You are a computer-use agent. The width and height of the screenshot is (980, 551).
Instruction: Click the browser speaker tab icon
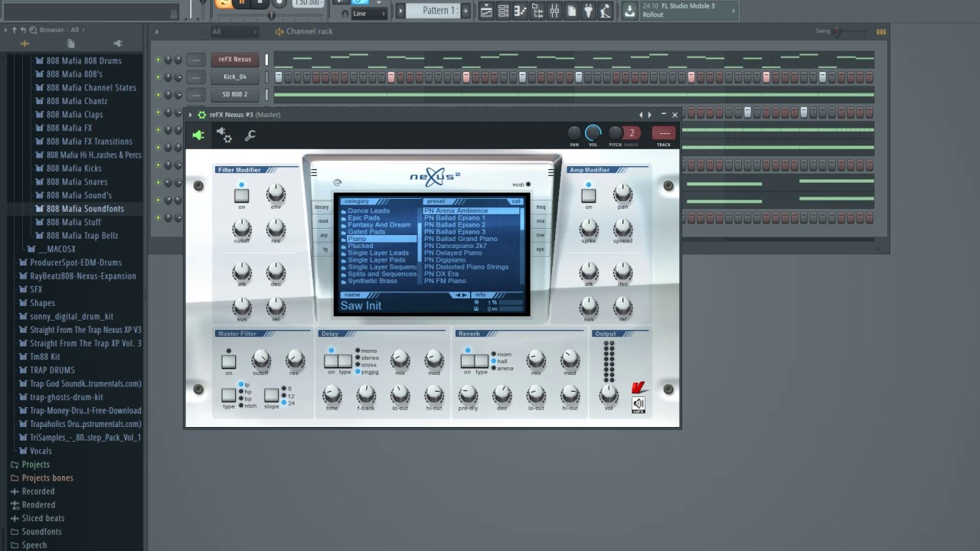click(117, 43)
